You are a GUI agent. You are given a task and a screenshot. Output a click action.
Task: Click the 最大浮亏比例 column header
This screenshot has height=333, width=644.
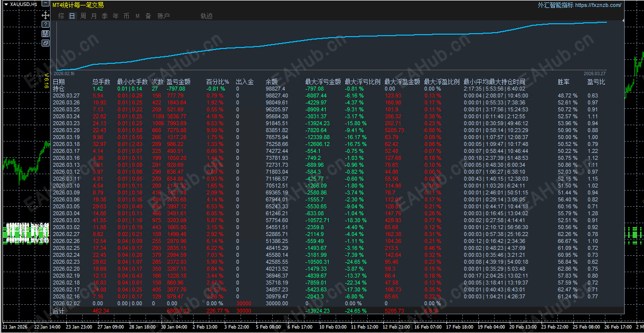363,82
